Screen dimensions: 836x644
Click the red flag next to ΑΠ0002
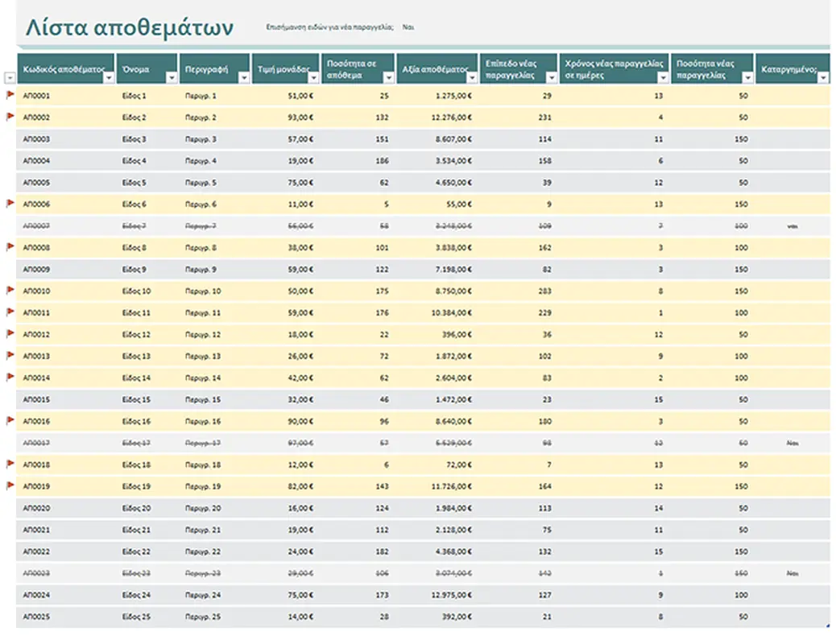(x=10, y=117)
